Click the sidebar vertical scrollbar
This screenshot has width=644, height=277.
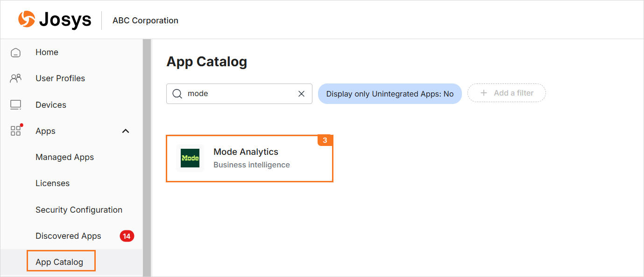(x=147, y=158)
